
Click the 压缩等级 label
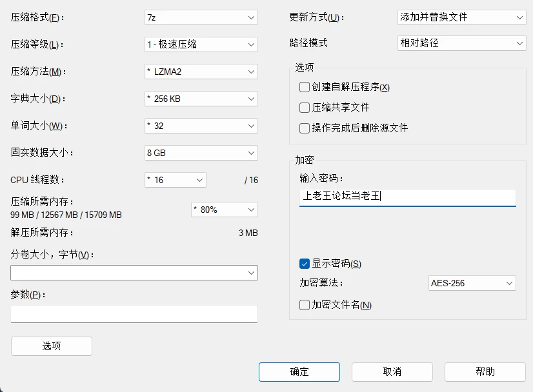coord(37,44)
